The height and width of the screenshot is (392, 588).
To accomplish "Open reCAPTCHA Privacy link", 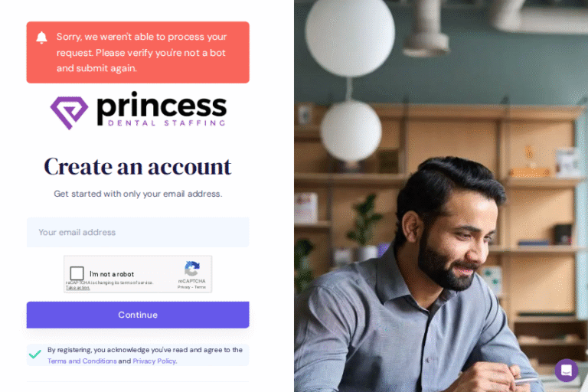I will (184, 287).
